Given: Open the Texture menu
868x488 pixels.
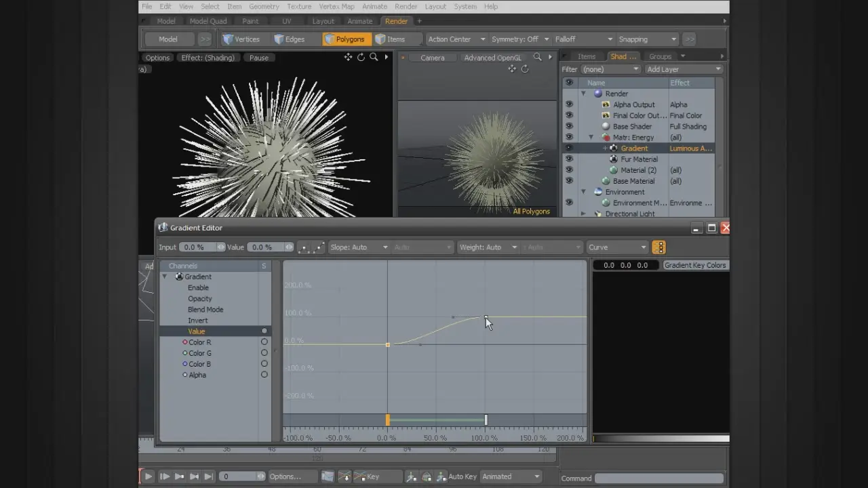Looking at the screenshot, I should click(x=299, y=7).
